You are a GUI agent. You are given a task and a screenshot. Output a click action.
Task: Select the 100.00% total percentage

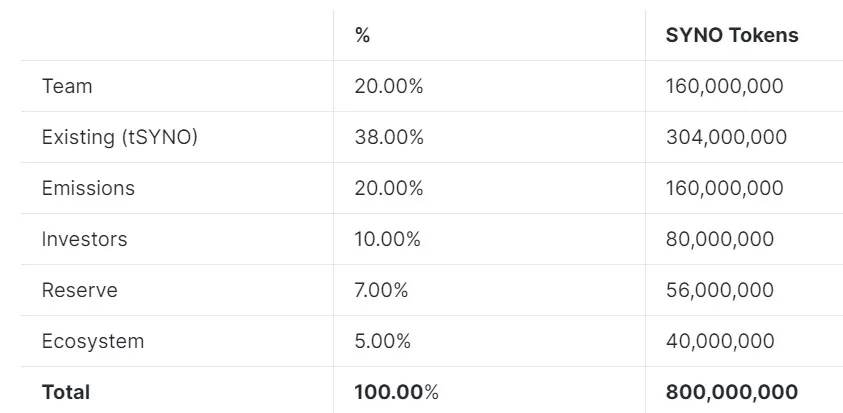pyautogui.click(x=396, y=392)
